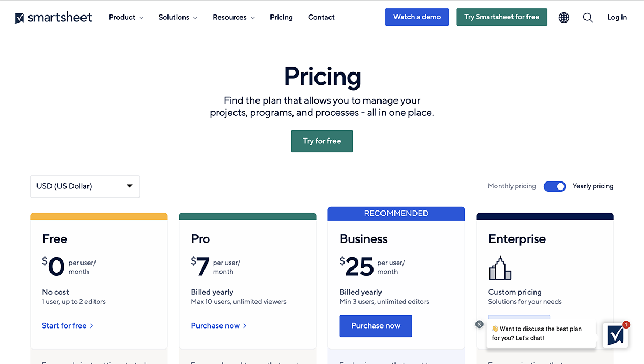644x364 pixels.
Task: Expand the Product menu
Action: [126, 17]
